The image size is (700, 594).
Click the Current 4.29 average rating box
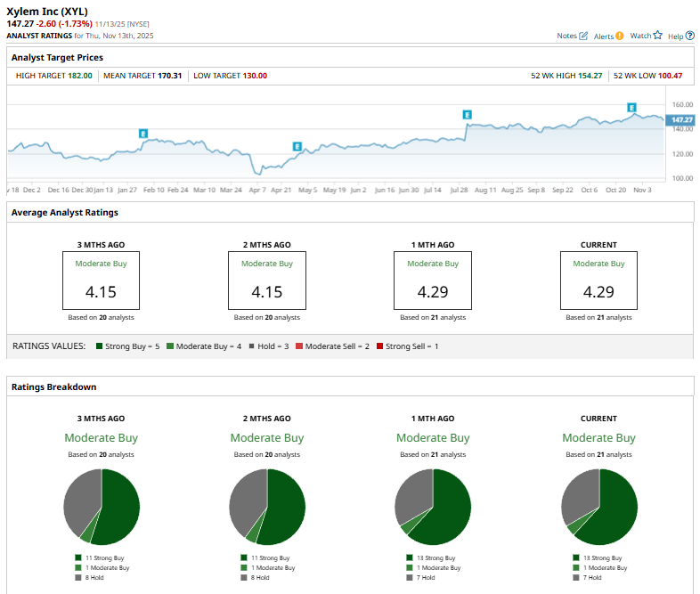(x=598, y=281)
